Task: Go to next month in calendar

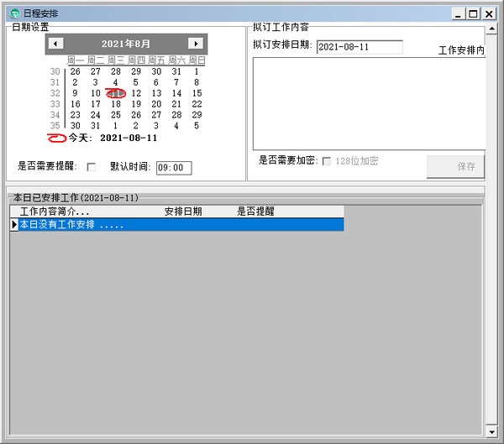Action: pos(196,44)
